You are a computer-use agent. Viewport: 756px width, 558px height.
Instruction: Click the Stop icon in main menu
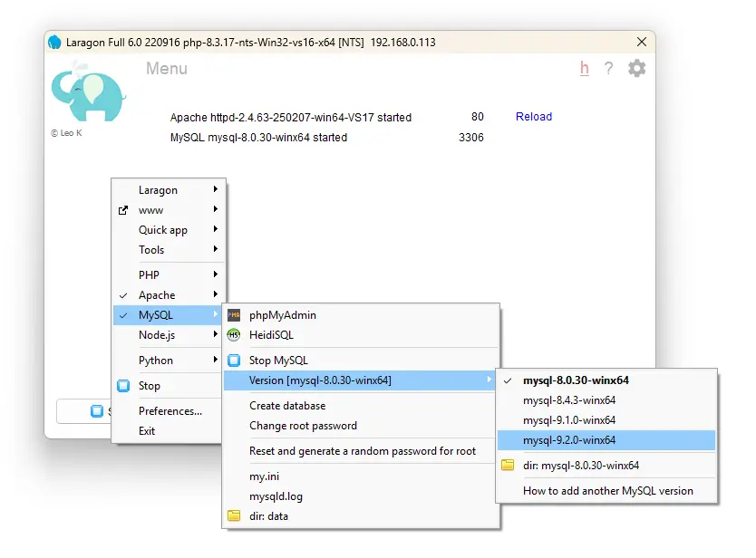point(123,386)
